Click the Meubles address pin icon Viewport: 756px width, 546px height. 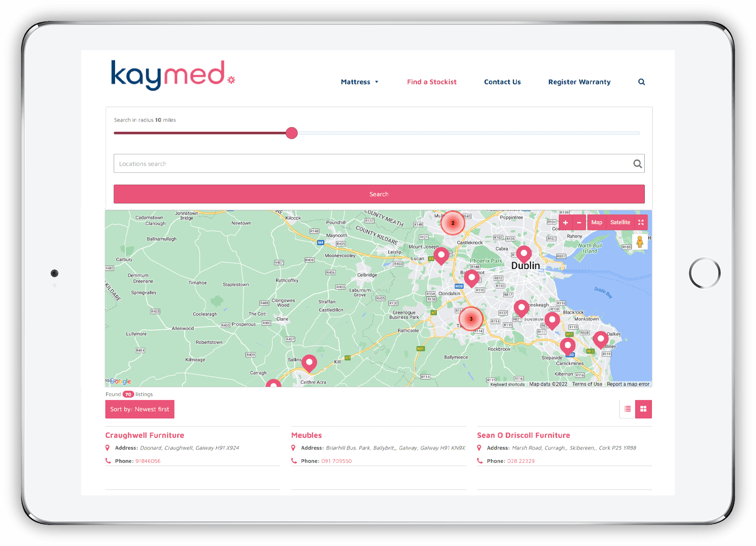coord(293,448)
